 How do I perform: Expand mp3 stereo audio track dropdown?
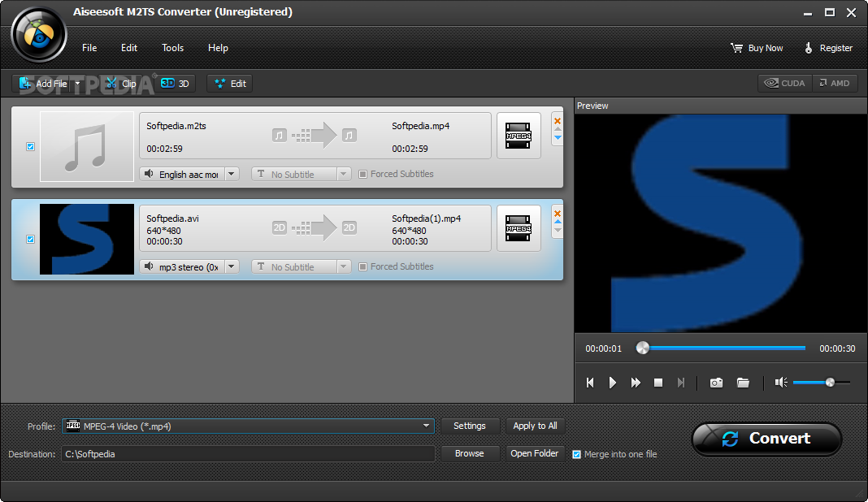coord(232,266)
